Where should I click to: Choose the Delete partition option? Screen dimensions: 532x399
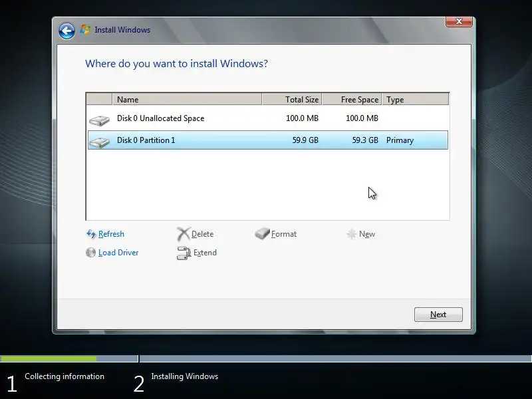click(x=203, y=234)
